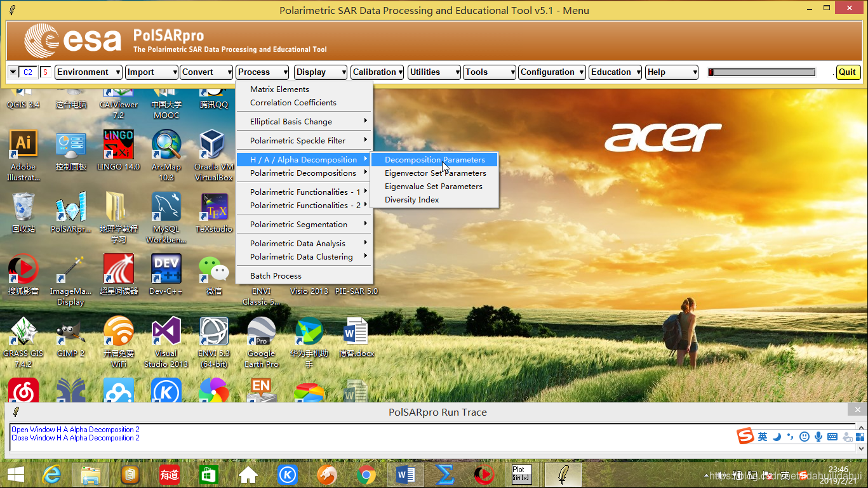
Task: Open the Help dropdown menu
Action: click(672, 72)
